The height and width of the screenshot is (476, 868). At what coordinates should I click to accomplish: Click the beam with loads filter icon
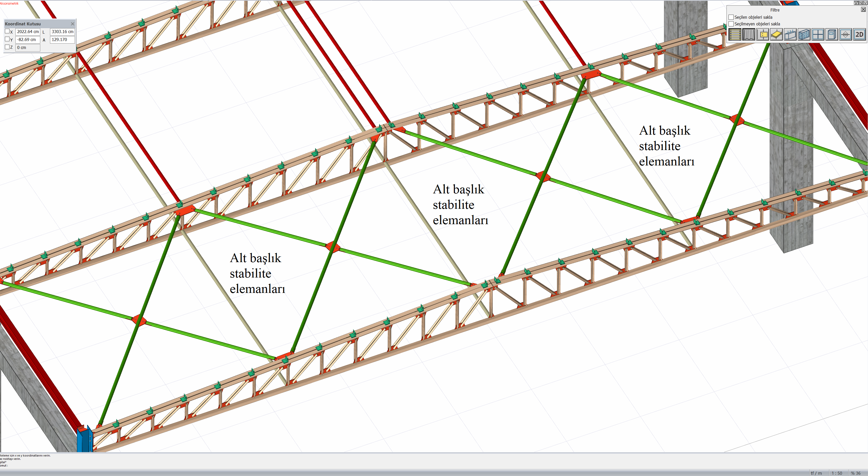click(790, 35)
